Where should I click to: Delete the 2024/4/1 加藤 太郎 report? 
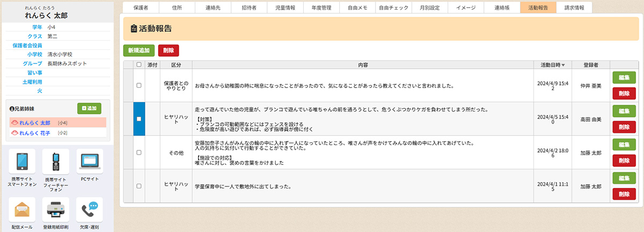point(624,194)
